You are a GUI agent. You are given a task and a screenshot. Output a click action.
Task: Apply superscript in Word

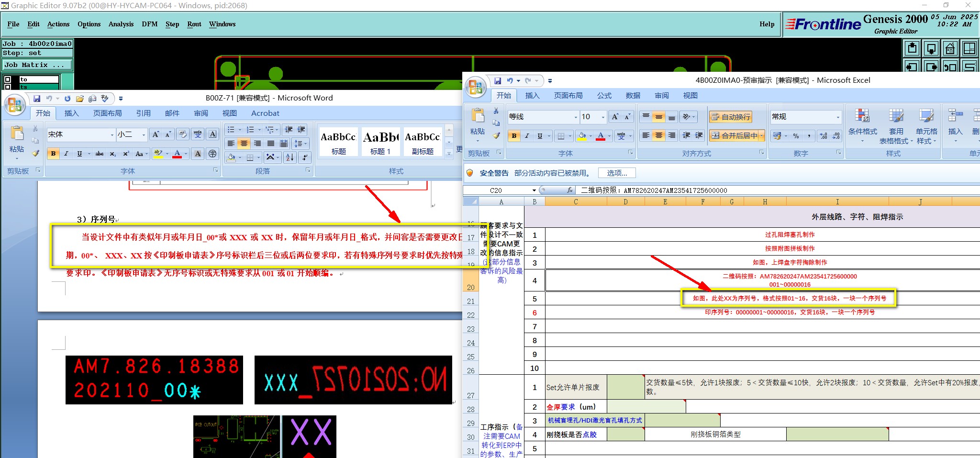[x=126, y=154]
